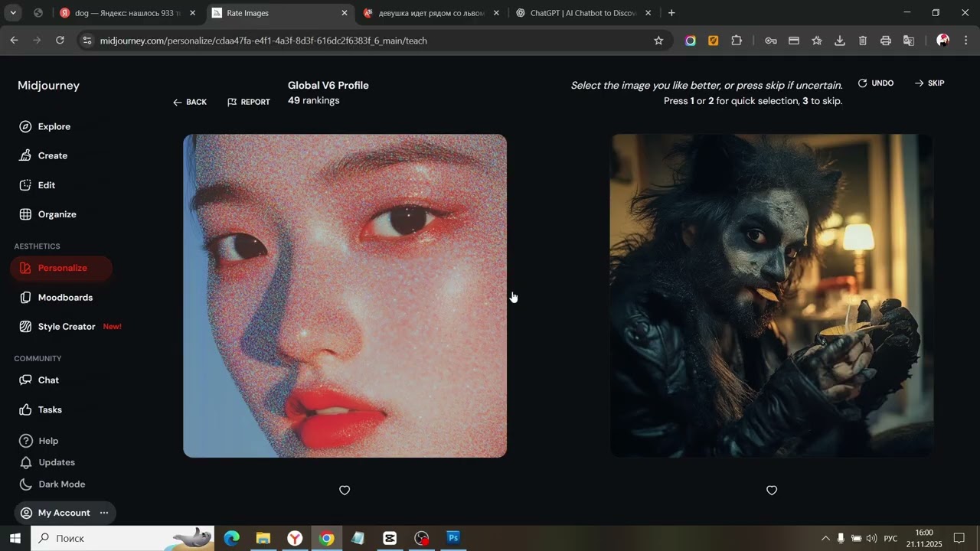This screenshot has height=551, width=980.
Task: Open the Explore page in sidebar
Action: 44,126
